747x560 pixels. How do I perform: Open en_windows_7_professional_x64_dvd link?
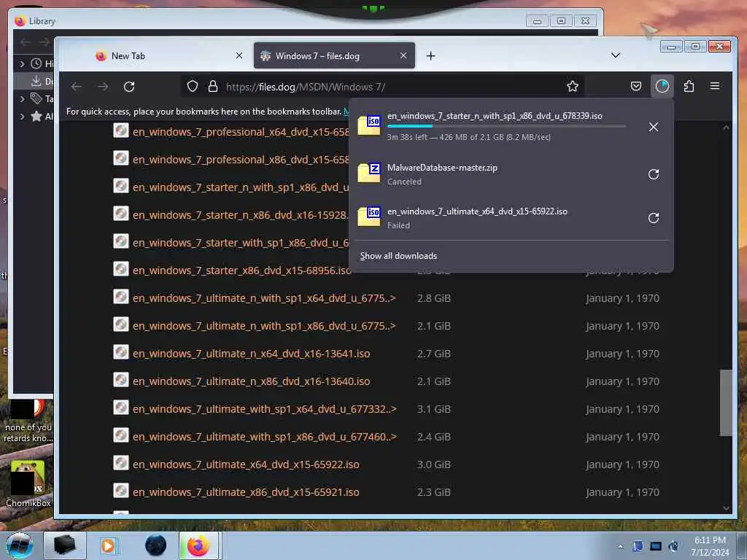[x=241, y=132]
